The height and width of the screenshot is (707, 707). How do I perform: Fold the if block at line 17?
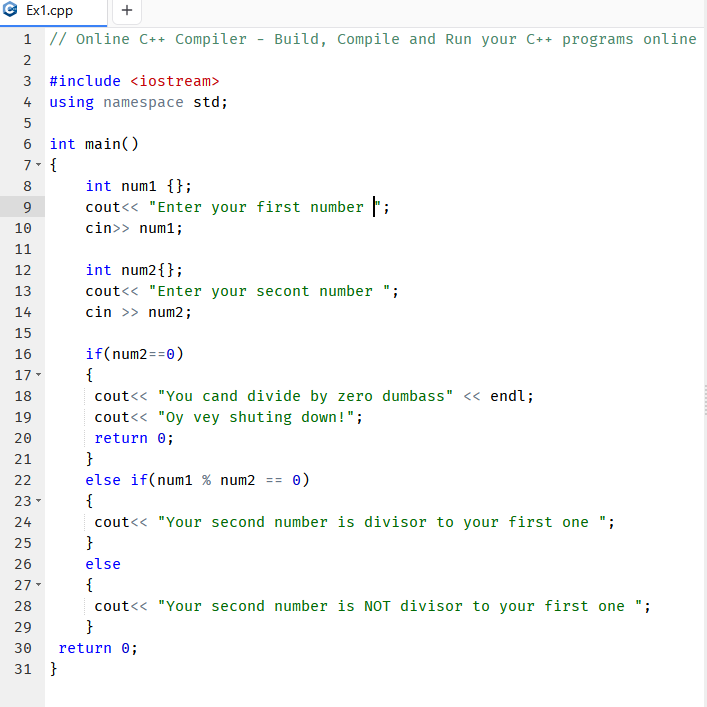[37, 375]
